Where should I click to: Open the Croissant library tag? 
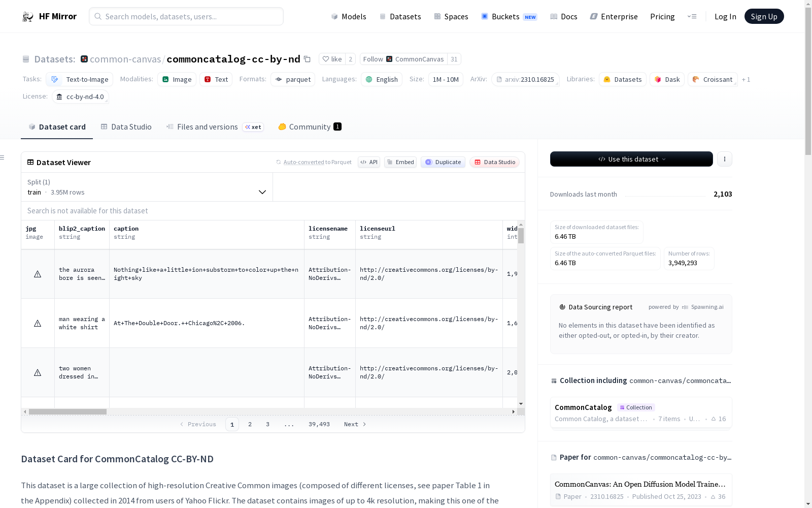click(713, 79)
